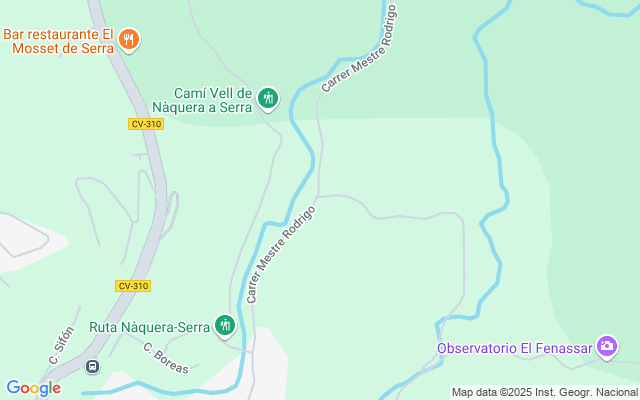Image resolution: width=640 pixels, height=400 pixels.
Task: Click the upper Carrer Mestre Rodrigo street label
Action: point(359,49)
